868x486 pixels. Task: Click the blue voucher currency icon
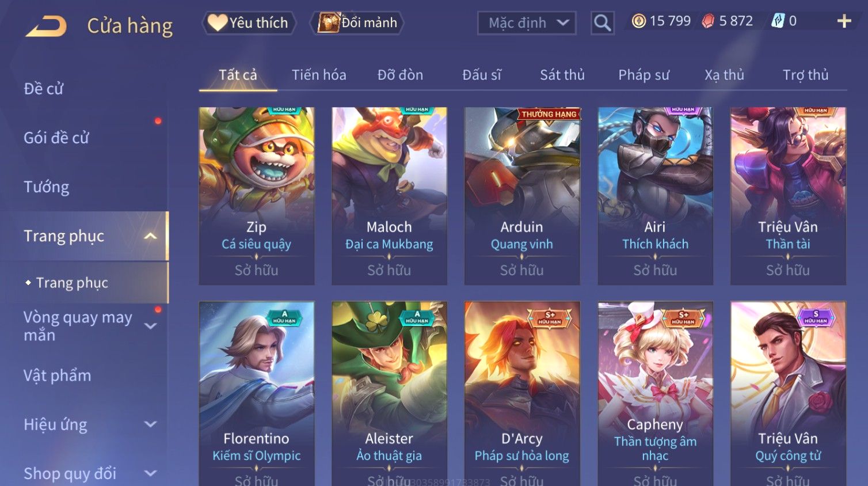[x=778, y=21]
